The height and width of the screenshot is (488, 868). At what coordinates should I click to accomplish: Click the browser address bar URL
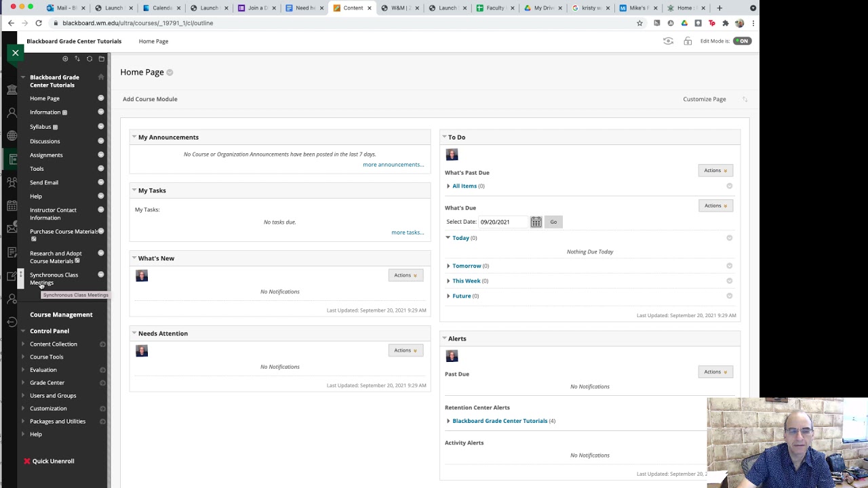tap(138, 23)
